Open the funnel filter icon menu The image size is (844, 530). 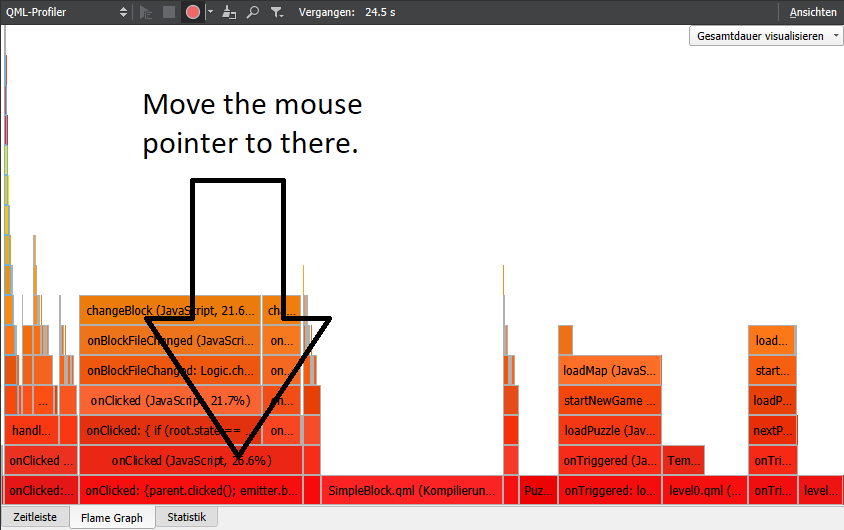point(277,12)
